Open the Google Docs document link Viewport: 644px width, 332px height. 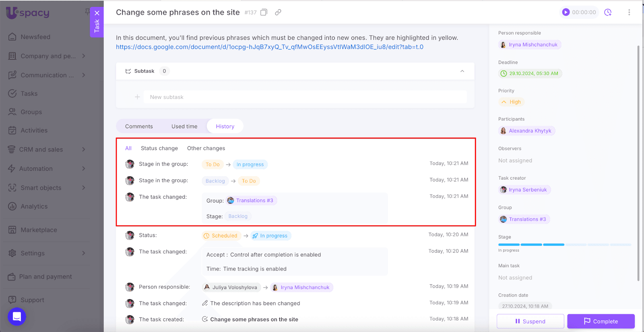point(269,47)
